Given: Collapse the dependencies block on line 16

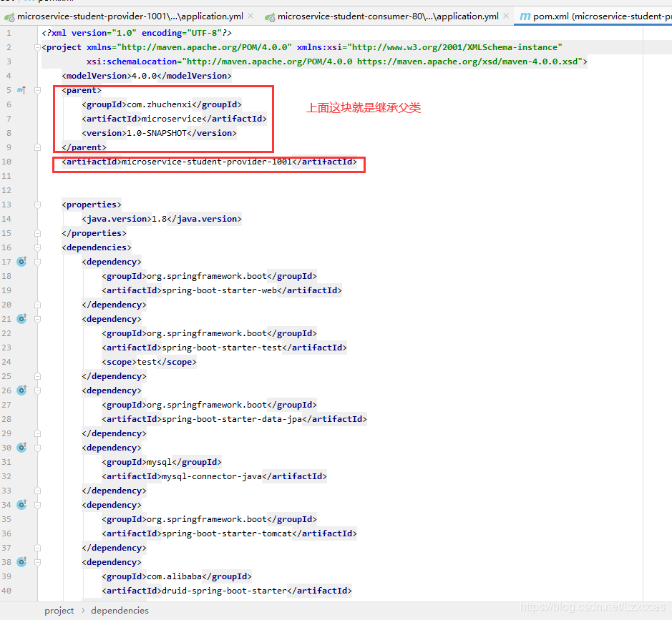Looking at the screenshot, I should pyautogui.click(x=37, y=247).
